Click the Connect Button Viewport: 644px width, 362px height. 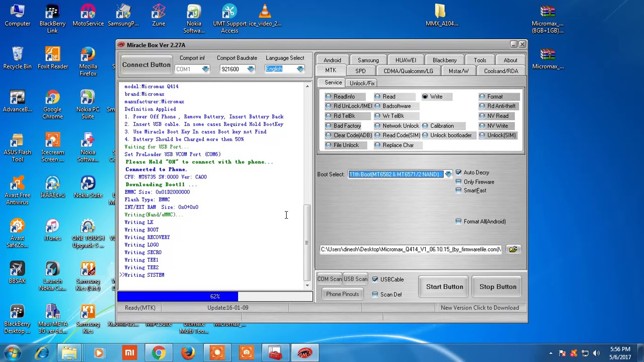coord(146,65)
